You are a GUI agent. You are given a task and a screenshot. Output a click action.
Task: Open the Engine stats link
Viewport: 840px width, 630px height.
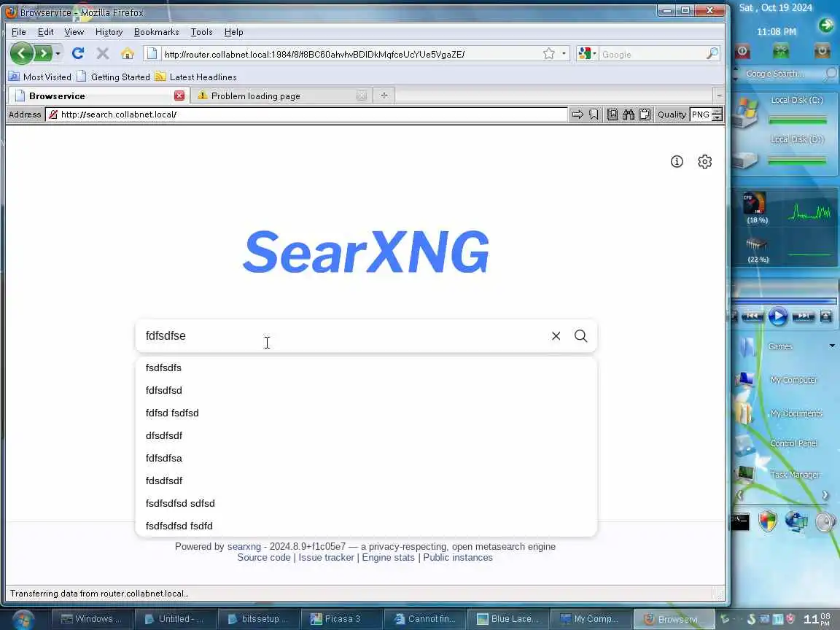[389, 557]
